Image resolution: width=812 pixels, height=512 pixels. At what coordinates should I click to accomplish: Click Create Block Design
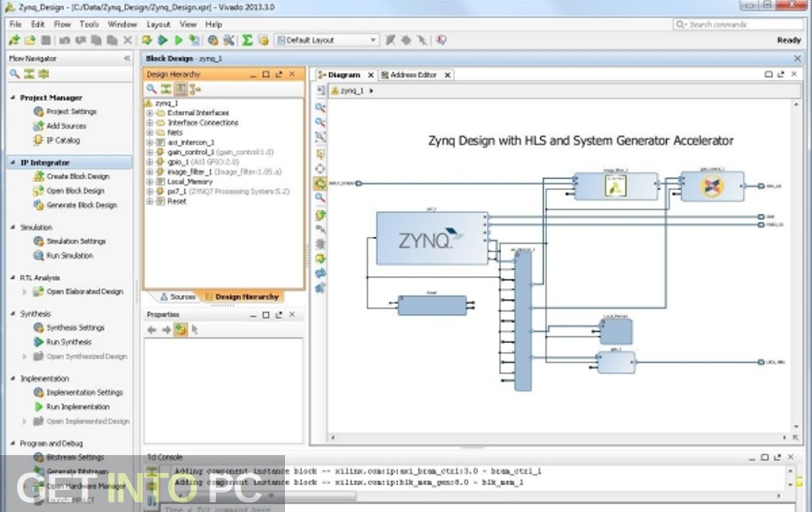78,176
